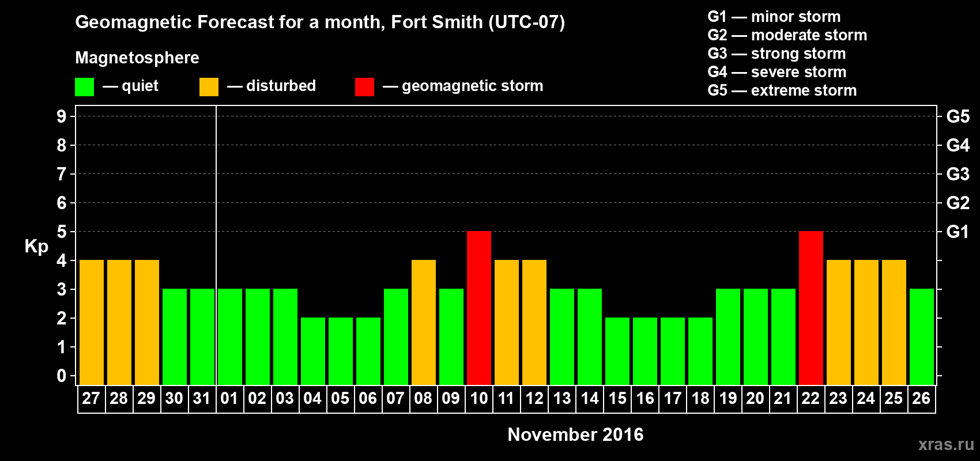Select the red storm bar for day 10
The image size is (980, 461).
(479, 308)
